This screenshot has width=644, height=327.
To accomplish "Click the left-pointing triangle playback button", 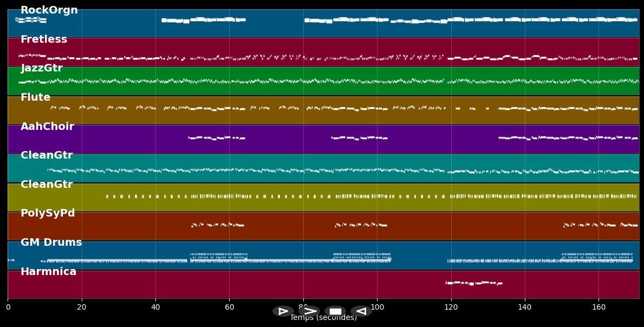I will pos(361,311).
